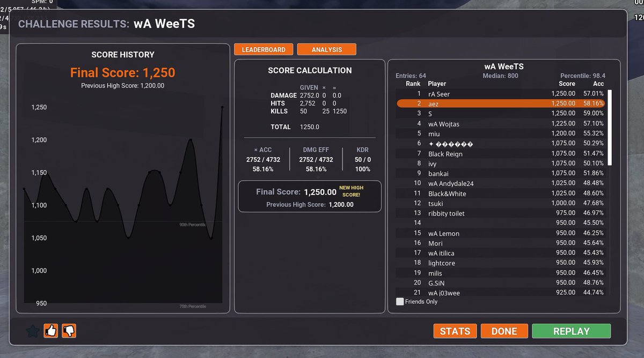The width and height of the screenshot is (644, 358).
Task: Click the Player column header
Action: point(437,84)
